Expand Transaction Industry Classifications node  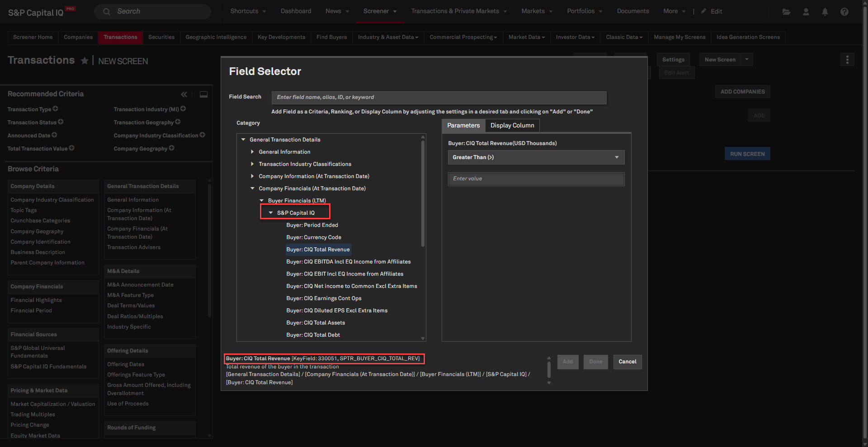pyautogui.click(x=252, y=164)
